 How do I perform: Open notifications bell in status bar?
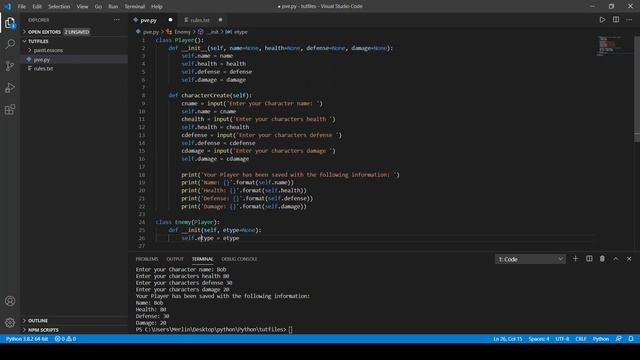pyautogui.click(x=631, y=339)
